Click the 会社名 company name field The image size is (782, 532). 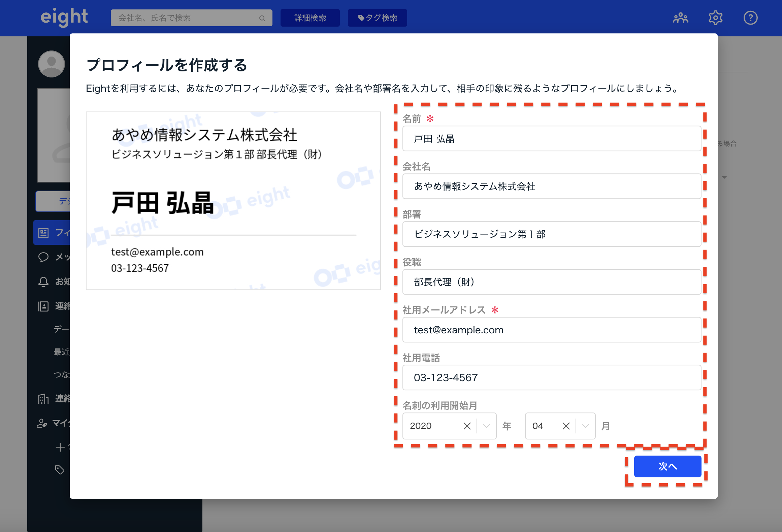click(552, 186)
